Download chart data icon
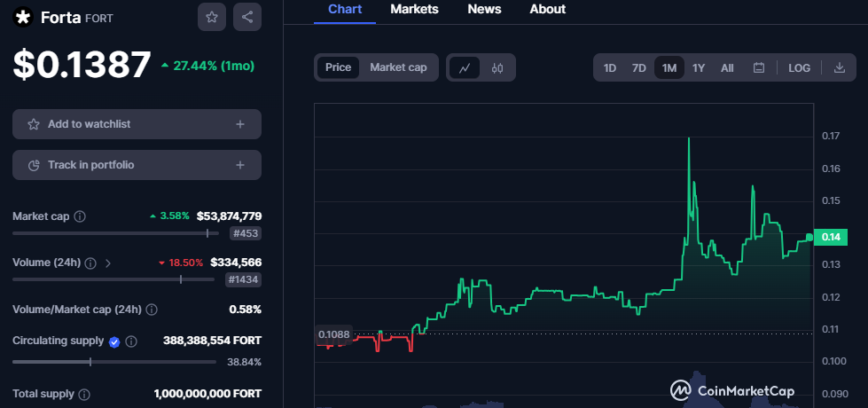This screenshot has height=408, width=868. pyautogui.click(x=840, y=67)
